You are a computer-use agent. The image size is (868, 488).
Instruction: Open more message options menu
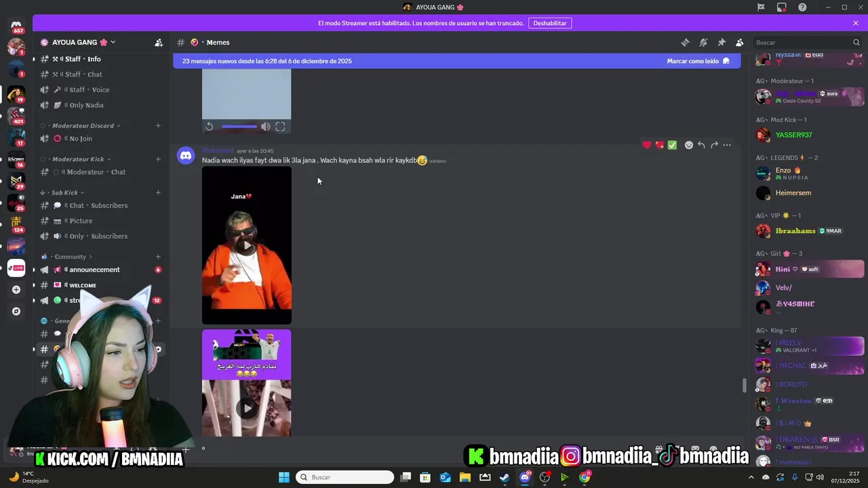(727, 145)
